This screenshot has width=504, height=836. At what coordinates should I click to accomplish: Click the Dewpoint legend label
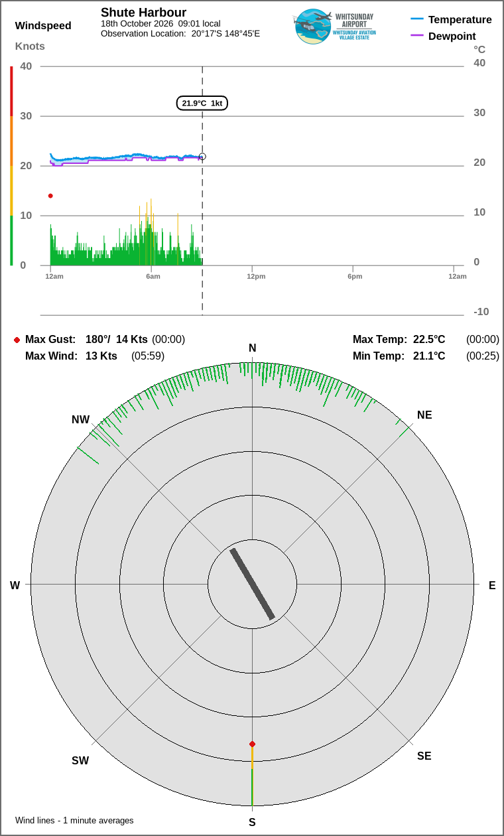(x=452, y=36)
